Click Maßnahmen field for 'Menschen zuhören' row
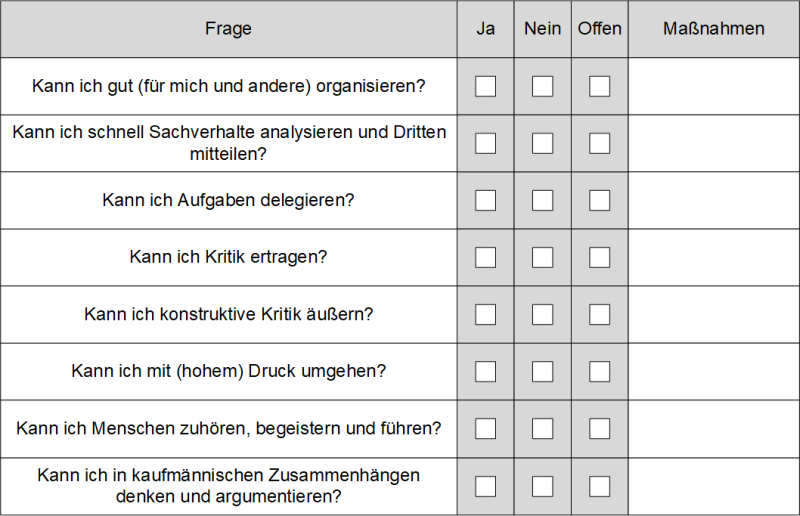 pos(713,428)
